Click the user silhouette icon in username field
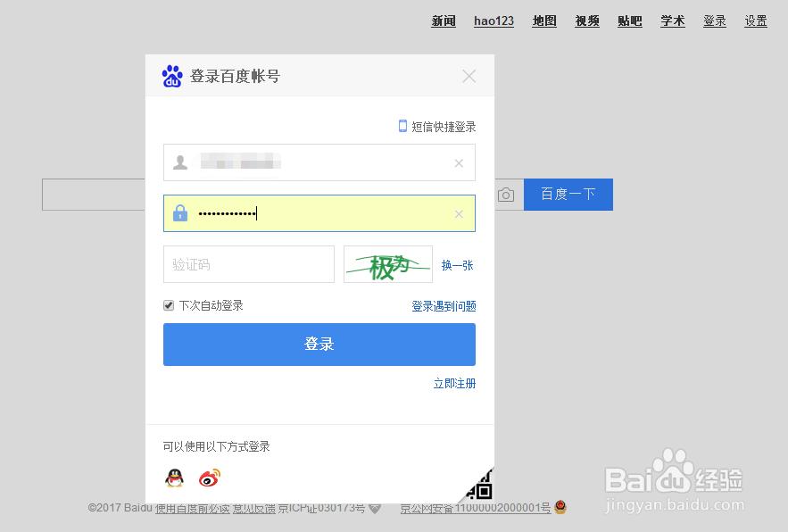788x532 pixels. (180, 162)
